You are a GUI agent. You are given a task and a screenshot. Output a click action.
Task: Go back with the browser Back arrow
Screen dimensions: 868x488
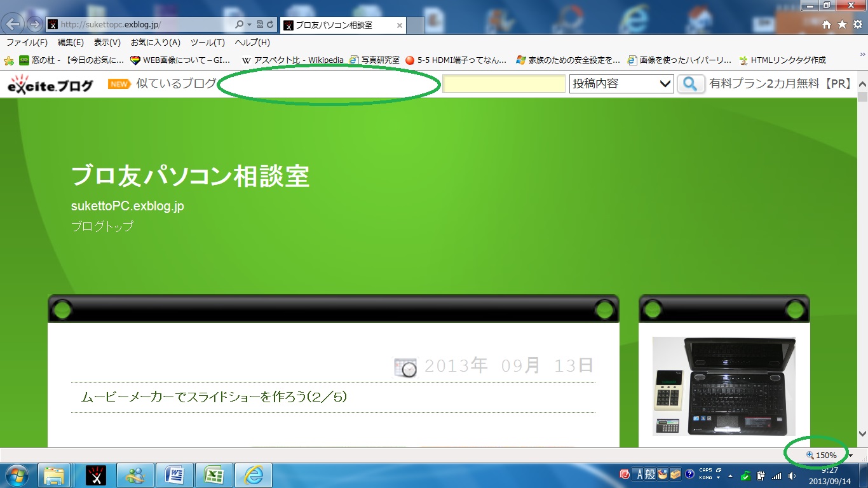pos(14,24)
